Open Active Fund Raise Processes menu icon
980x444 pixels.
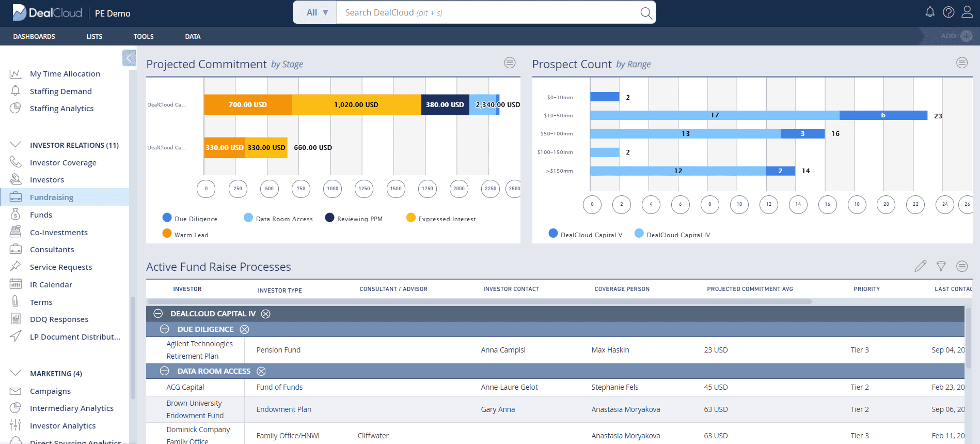[962, 266]
